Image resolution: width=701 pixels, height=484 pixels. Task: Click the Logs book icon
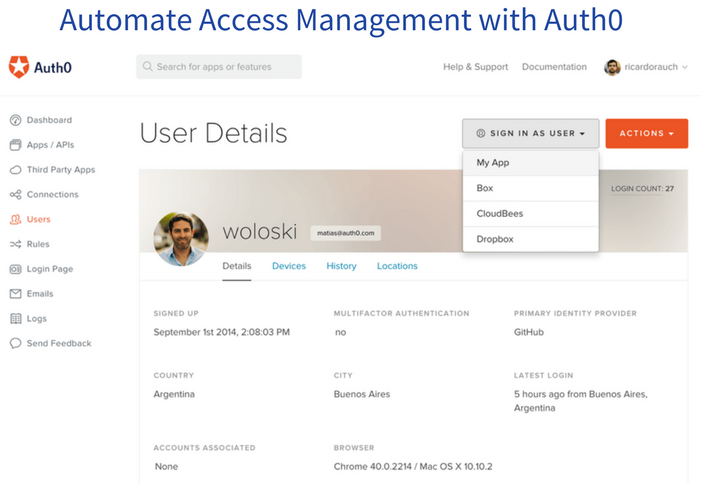[x=15, y=319]
